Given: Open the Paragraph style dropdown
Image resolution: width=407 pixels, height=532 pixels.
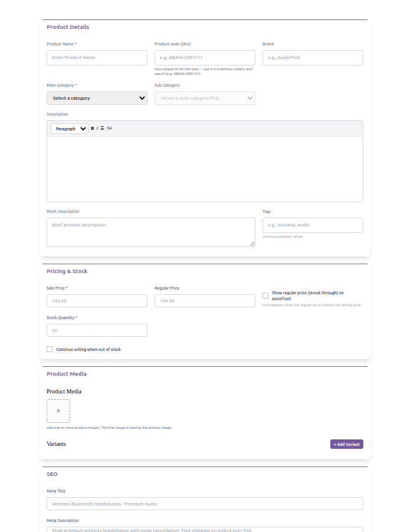Looking at the screenshot, I should pyautogui.click(x=70, y=129).
